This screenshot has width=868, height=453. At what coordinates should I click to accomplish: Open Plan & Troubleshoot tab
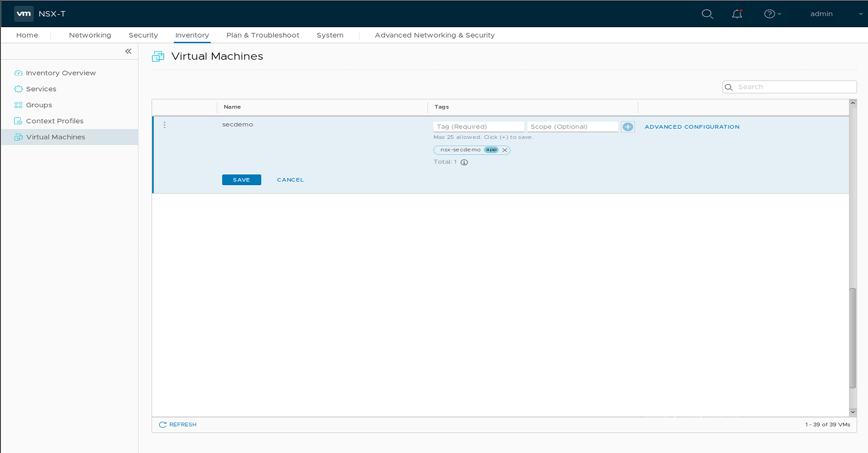263,35
